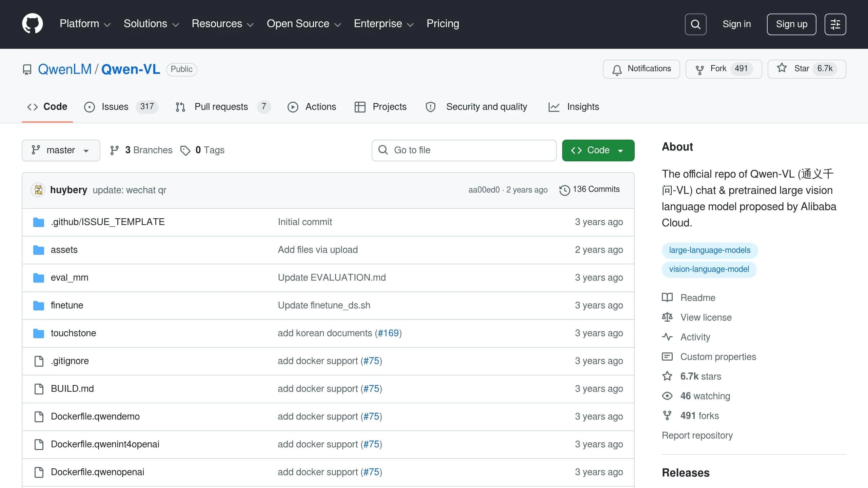The height and width of the screenshot is (488, 868).
Task: Expand the Solutions menu
Action: [x=151, y=24]
